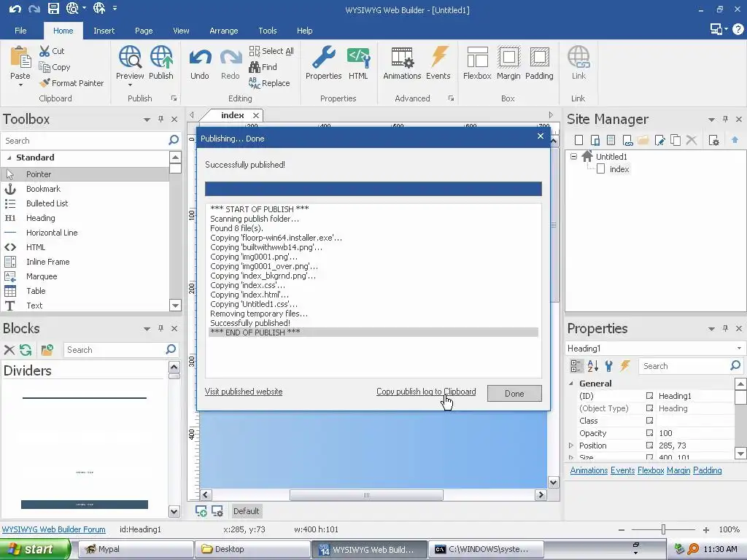Pin the Properties panel

[725, 328]
